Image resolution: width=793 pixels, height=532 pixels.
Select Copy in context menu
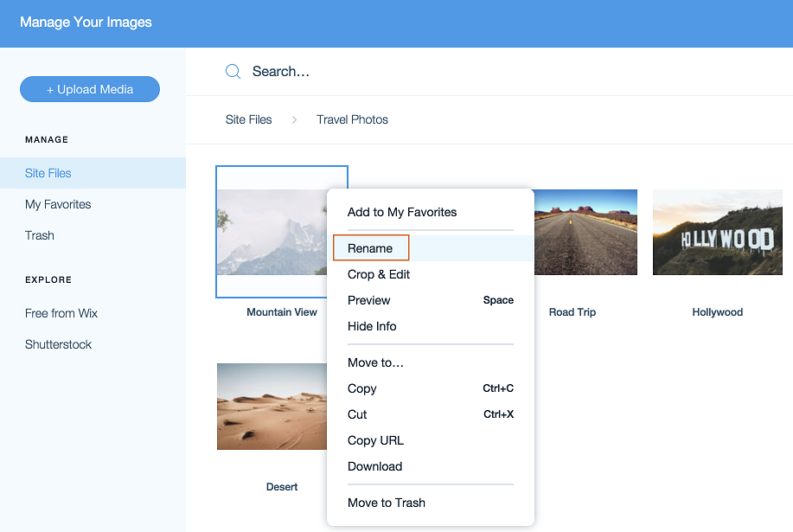[x=431, y=388]
